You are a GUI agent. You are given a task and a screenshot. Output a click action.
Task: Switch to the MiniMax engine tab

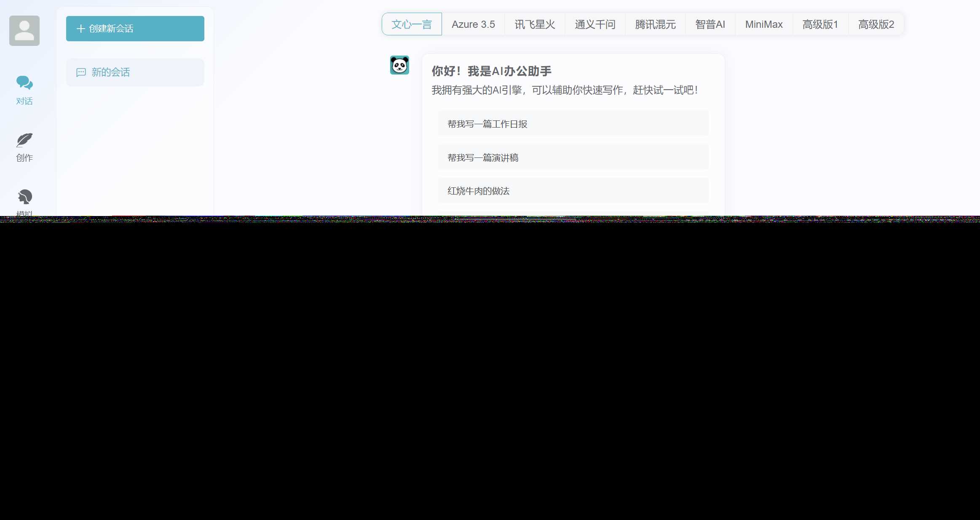[x=763, y=24]
